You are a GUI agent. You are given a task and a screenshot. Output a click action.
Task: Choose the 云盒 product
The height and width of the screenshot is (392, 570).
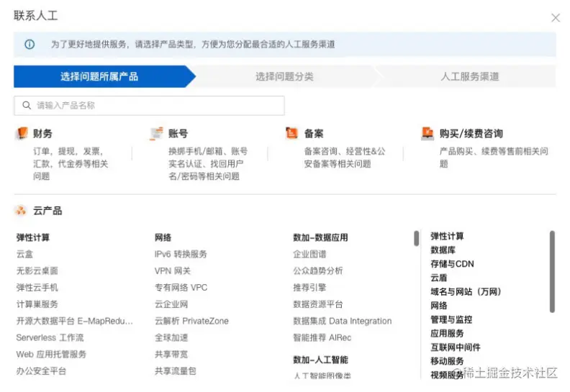pyautogui.click(x=24, y=254)
